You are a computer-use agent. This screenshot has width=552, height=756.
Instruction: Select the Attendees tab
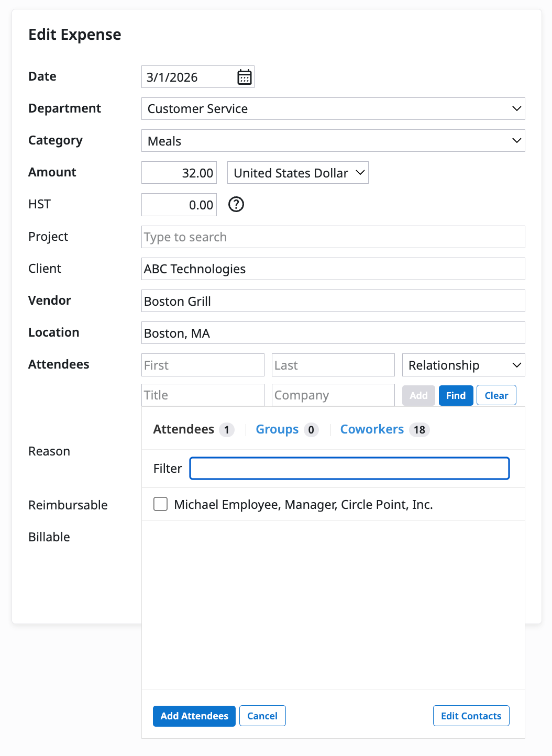coord(184,429)
